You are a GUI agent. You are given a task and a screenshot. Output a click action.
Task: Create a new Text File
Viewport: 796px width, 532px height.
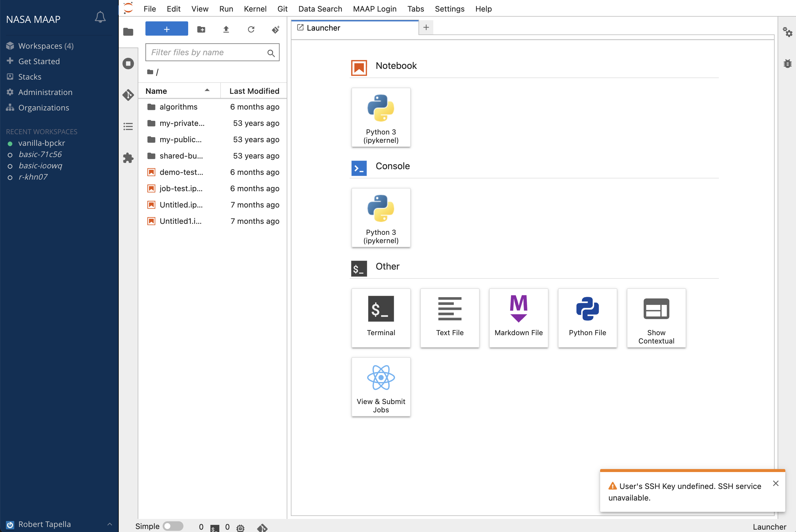[449, 318]
